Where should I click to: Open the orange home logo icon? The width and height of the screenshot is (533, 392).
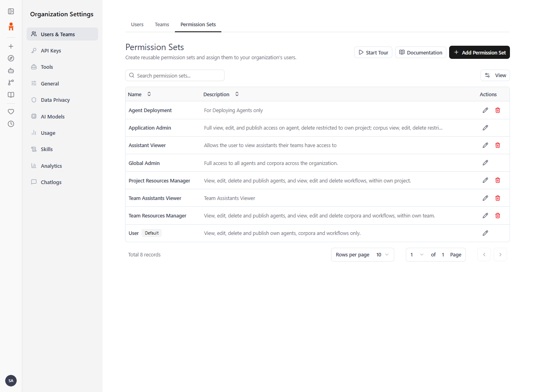tap(11, 27)
